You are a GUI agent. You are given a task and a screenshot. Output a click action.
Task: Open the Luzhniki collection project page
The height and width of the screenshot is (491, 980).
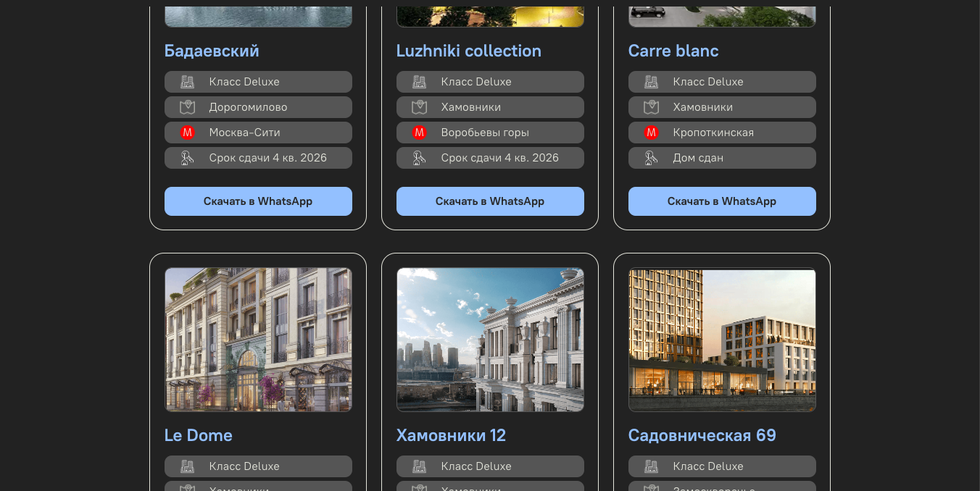469,51
